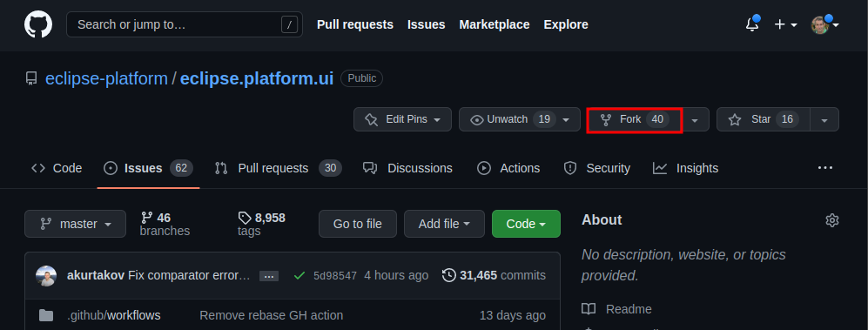
Task: Open the user avatar menu
Action: (824, 24)
